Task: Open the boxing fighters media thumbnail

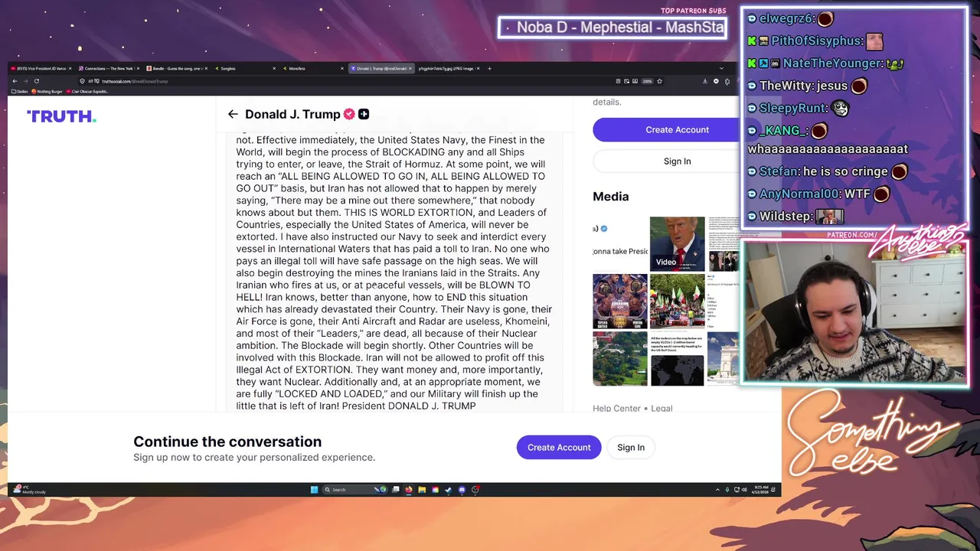Action: point(620,302)
